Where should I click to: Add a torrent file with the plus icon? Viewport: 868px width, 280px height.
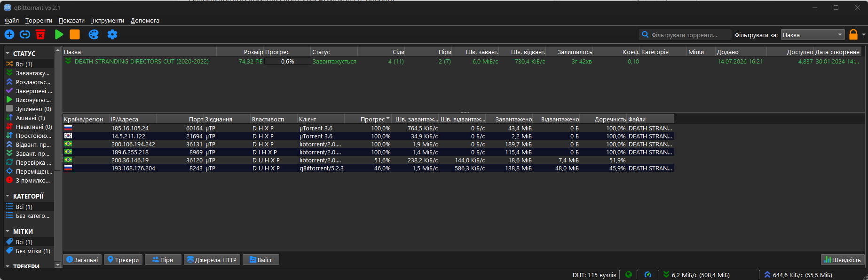tap(9, 34)
